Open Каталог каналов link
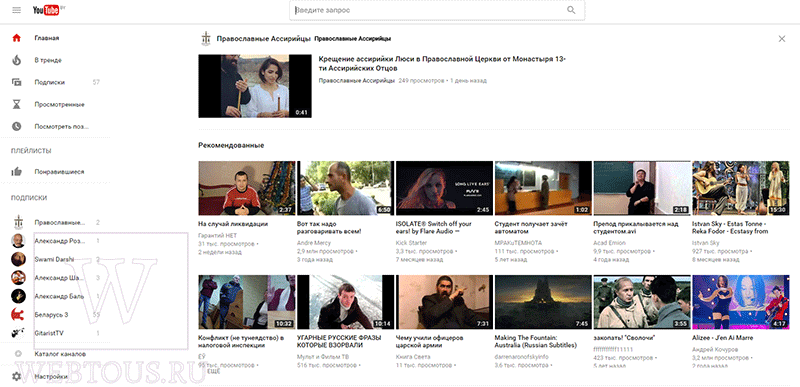 click(x=60, y=354)
